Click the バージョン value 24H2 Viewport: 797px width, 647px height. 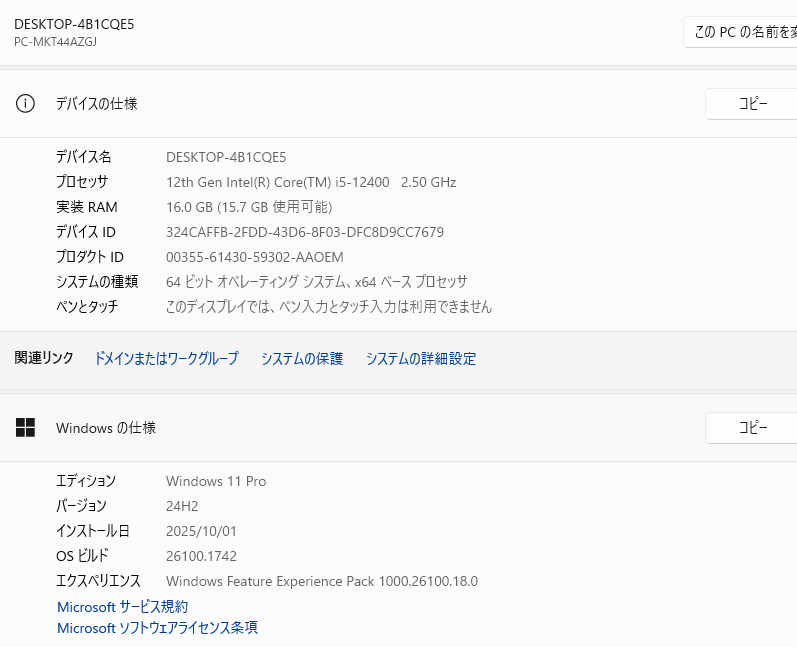(182, 506)
